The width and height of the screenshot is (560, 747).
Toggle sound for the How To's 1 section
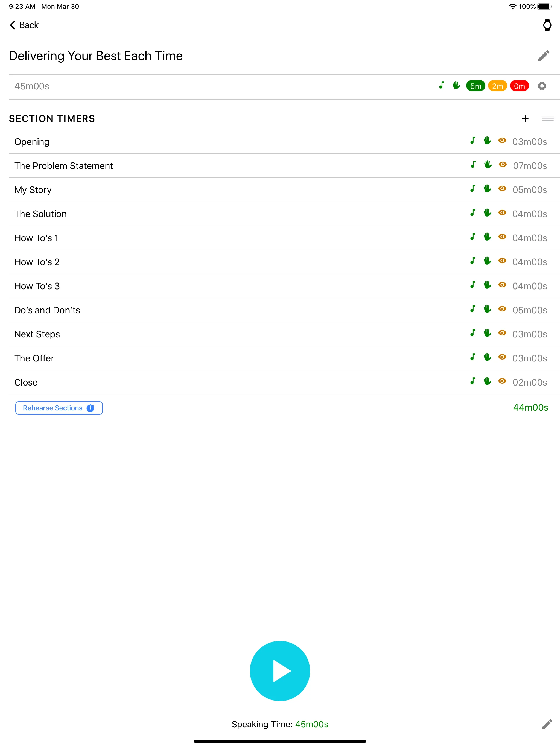(x=472, y=237)
